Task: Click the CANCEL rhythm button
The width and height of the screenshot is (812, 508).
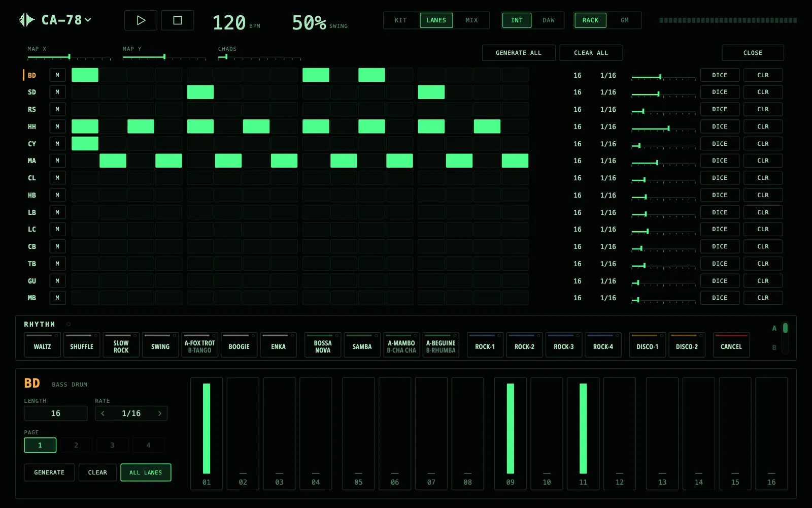Action: [731, 345]
